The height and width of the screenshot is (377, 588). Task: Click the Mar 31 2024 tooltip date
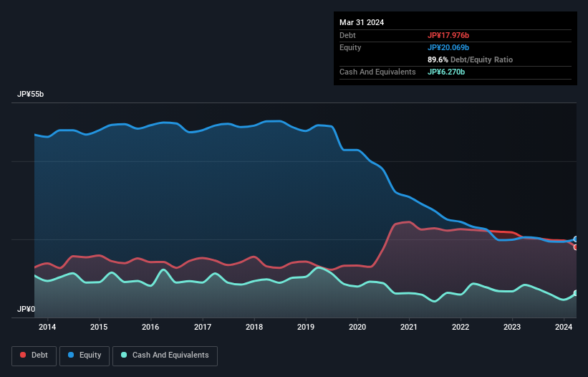tap(362, 22)
